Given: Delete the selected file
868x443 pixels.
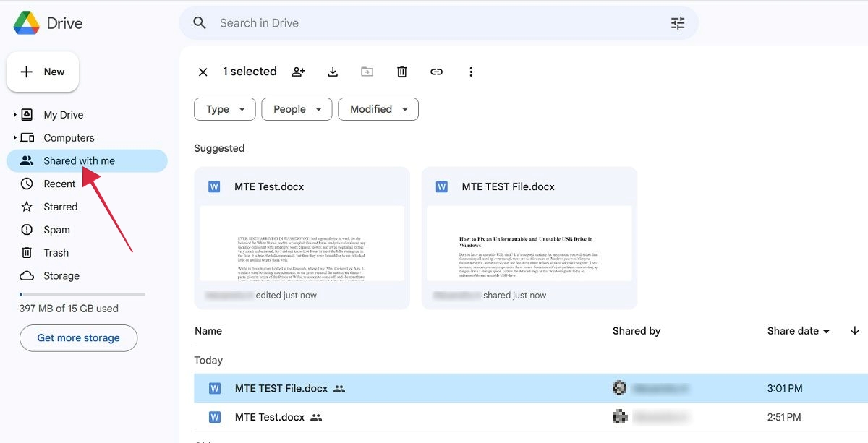Looking at the screenshot, I should point(401,72).
